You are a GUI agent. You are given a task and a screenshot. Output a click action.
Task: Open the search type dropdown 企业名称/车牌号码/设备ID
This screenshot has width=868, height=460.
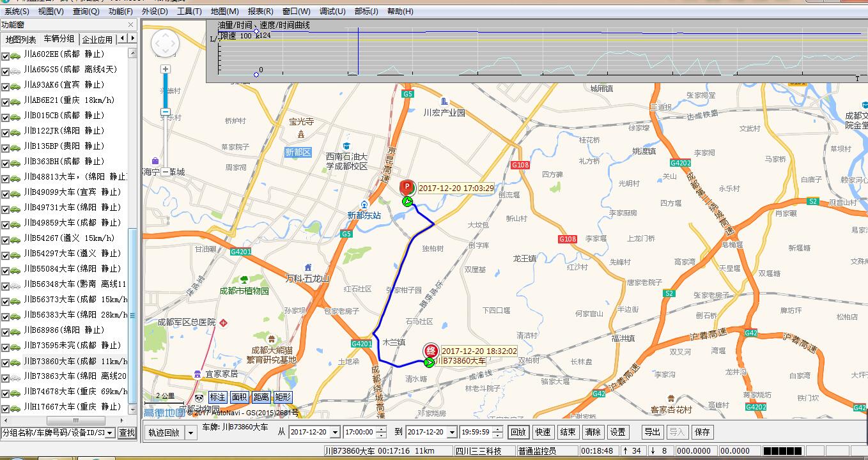[109, 432]
